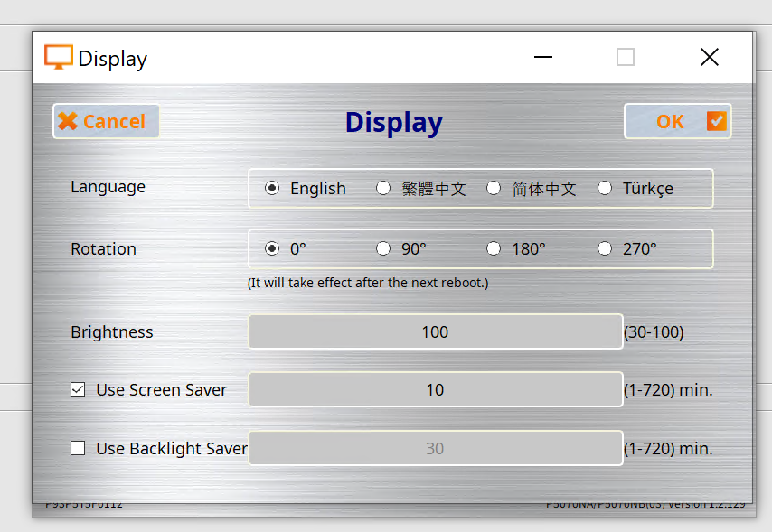Viewport: 772px width, 532px height.
Task: Switch language to Türkçe
Action: pyautogui.click(x=605, y=188)
